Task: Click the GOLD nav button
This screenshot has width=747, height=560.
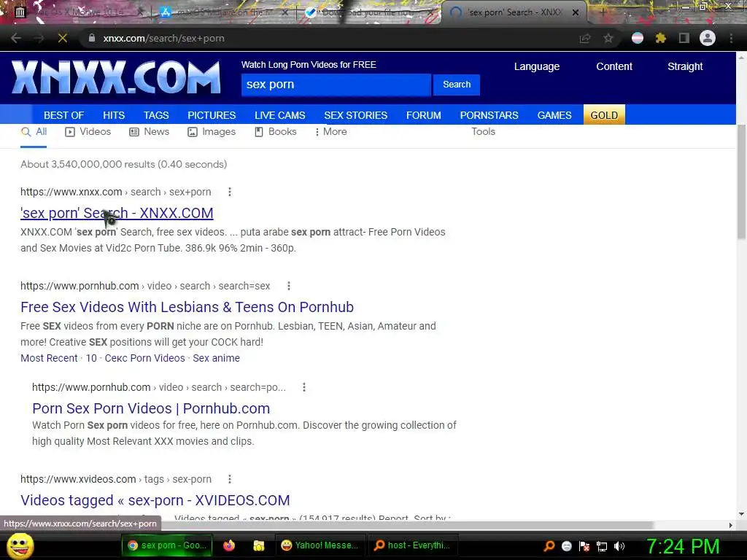Action: tap(604, 114)
